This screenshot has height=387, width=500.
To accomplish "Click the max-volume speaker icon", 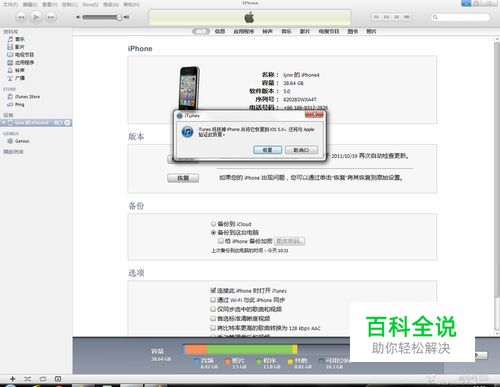I will coord(126,17).
